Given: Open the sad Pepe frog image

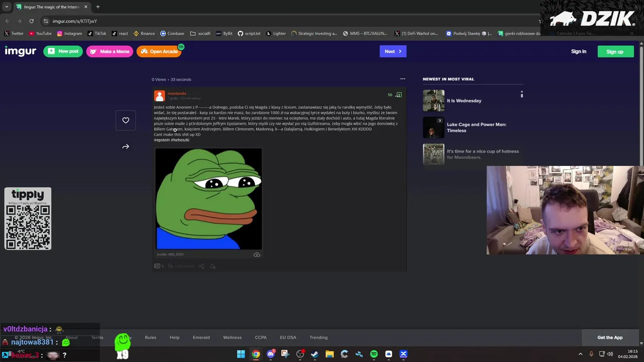Looking at the screenshot, I should point(209,199).
